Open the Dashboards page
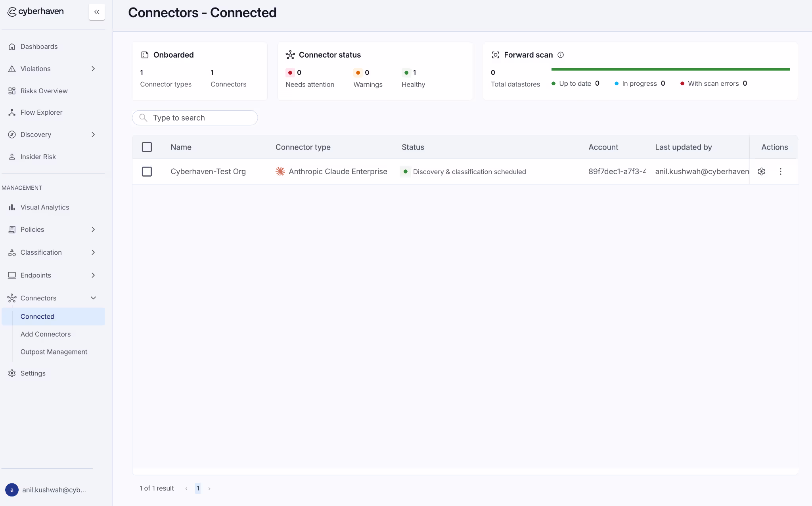This screenshot has width=812, height=506. (x=39, y=46)
